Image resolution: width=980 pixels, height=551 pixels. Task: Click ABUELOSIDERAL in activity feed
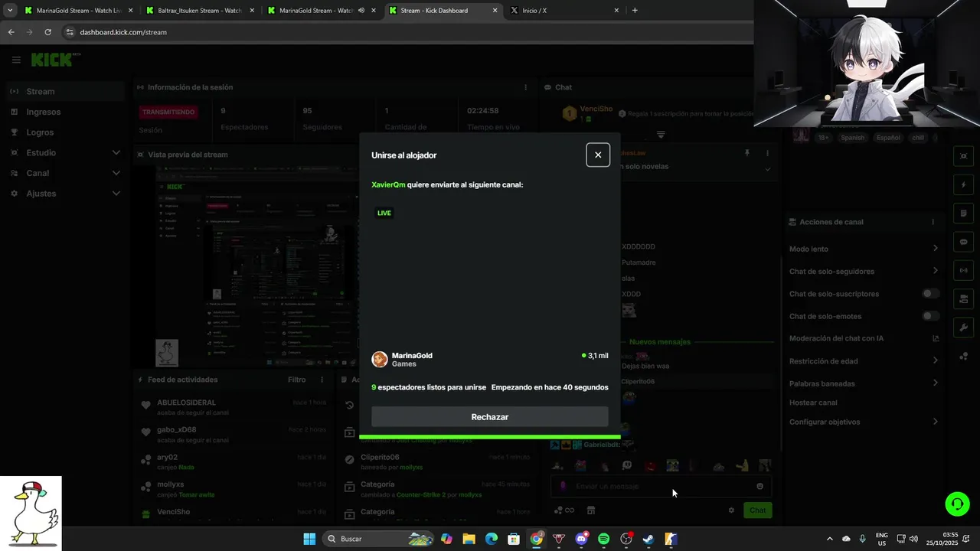tap(186, 403)
